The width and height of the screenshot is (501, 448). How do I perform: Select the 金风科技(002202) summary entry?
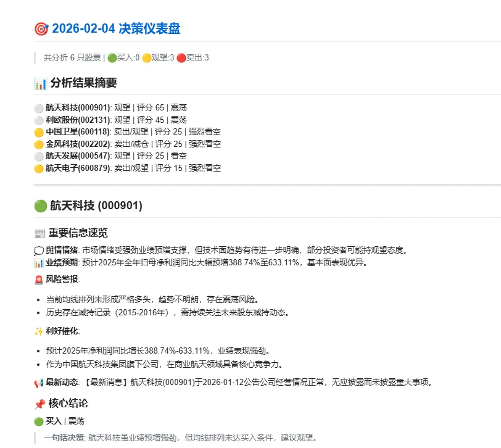[133, 144]
